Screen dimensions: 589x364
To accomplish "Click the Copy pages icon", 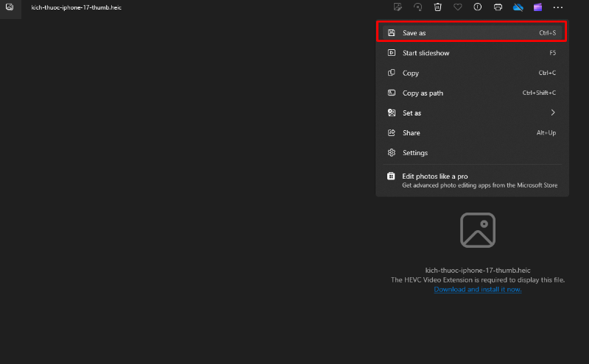I will (x=392, y=72).
